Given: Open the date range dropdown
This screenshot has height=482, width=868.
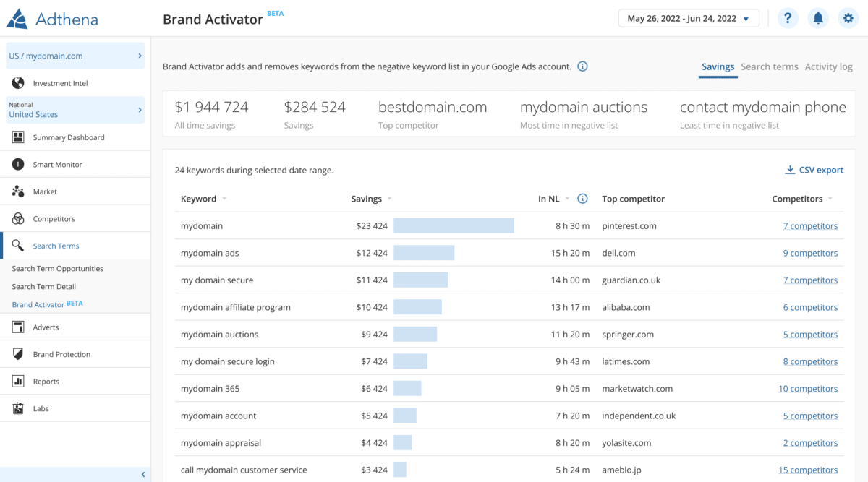Looking at the screenshot, I should click(689, 18).
